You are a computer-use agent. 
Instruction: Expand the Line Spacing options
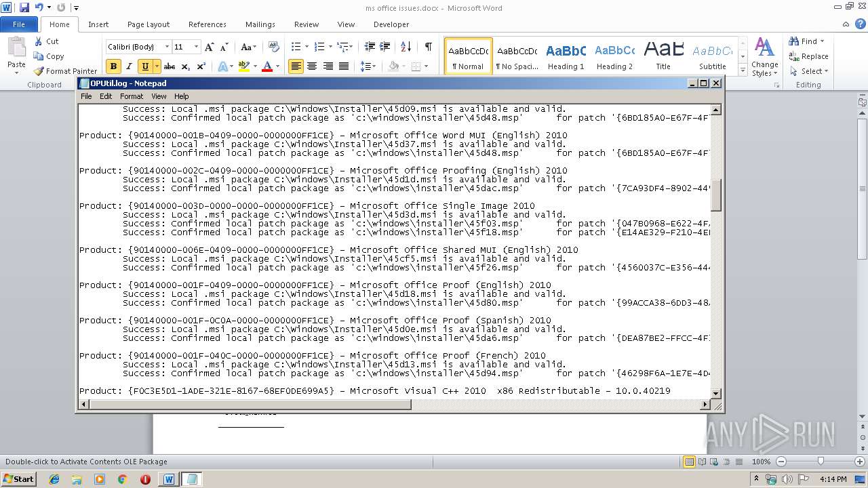368,66
